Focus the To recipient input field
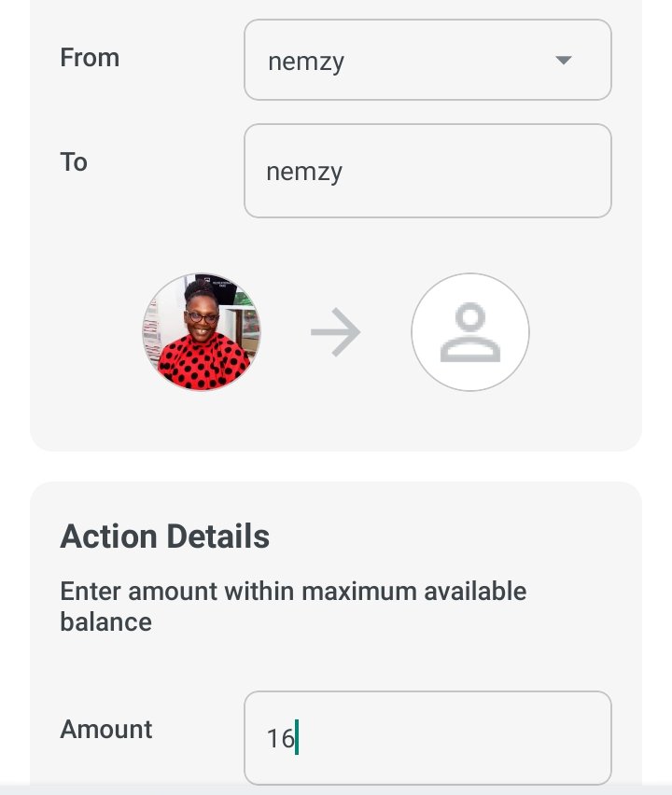The image size is (672, 795). coord(427,171)
